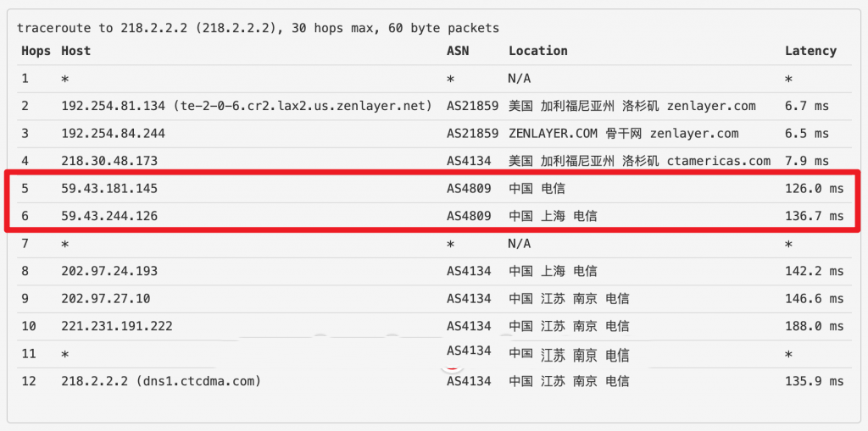Image resolution: width=868 pixels, height=431 pixels.
Task: Click IP address 221.231.191.222
Action: coord(116,326)
